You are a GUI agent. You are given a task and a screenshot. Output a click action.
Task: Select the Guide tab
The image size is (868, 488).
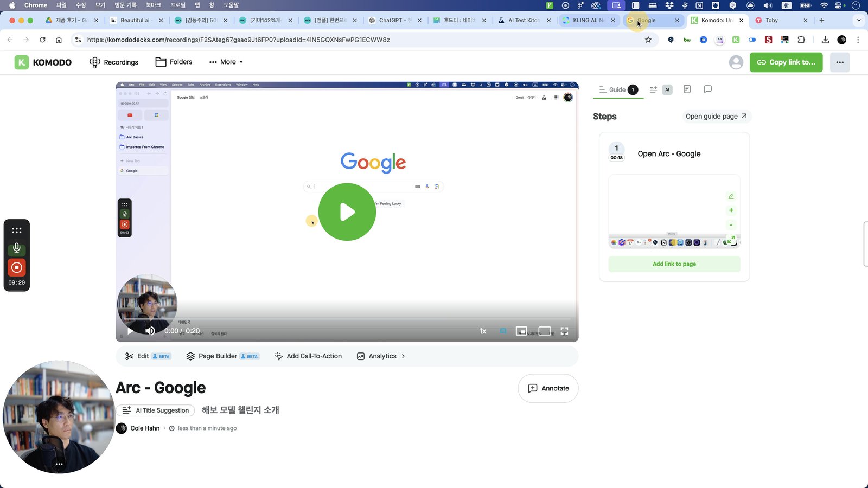point(618,90)
